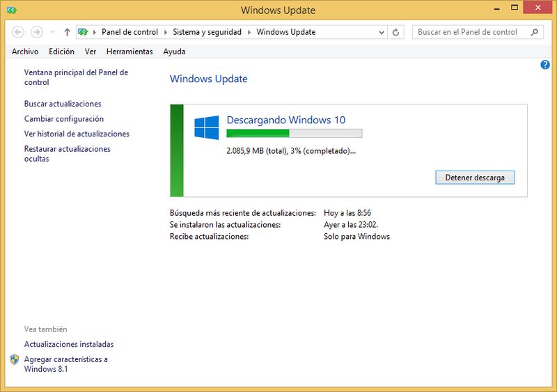Click the Windows Update title bar icon
557x392 pixels.
pos(12,10)
